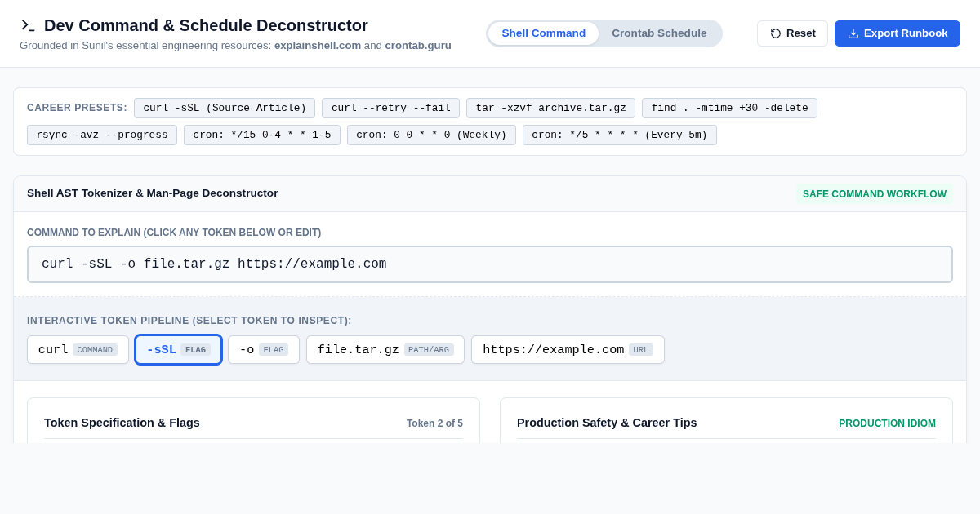Load the find . -mtime +30 -delete preset
Viewport: 980px width, 514px height.
[x=729, y=109]
